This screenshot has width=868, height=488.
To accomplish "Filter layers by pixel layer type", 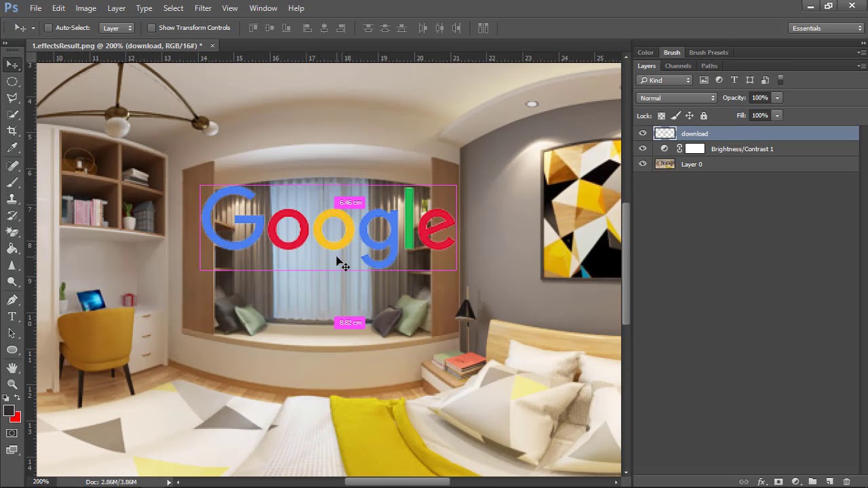I will coord(704,80).
